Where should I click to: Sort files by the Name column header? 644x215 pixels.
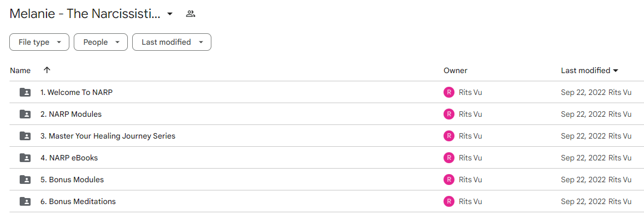20,70
